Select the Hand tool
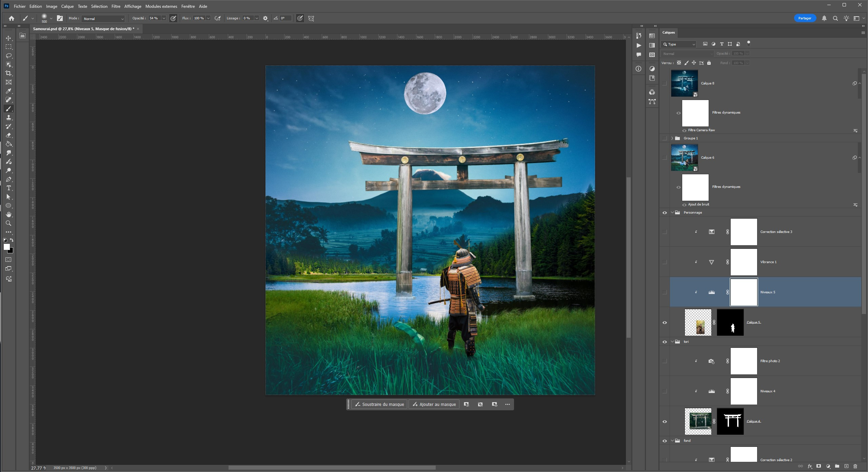This screenshot has width=868, height=472. point(9,214)
